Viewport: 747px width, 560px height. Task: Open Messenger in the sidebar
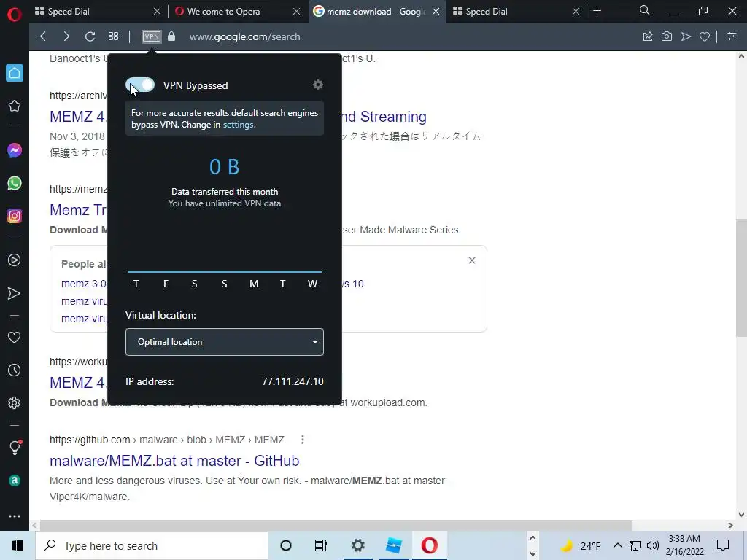coord(15,150)
